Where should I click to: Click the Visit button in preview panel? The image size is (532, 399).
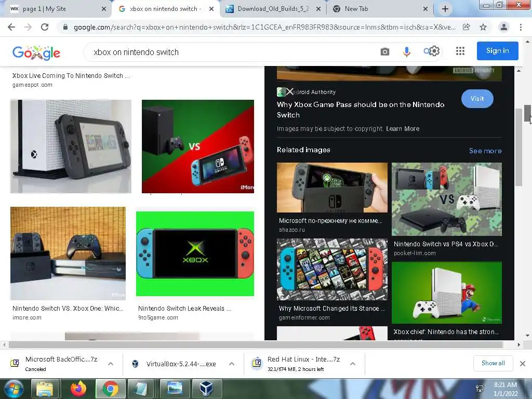coord(477,99)
